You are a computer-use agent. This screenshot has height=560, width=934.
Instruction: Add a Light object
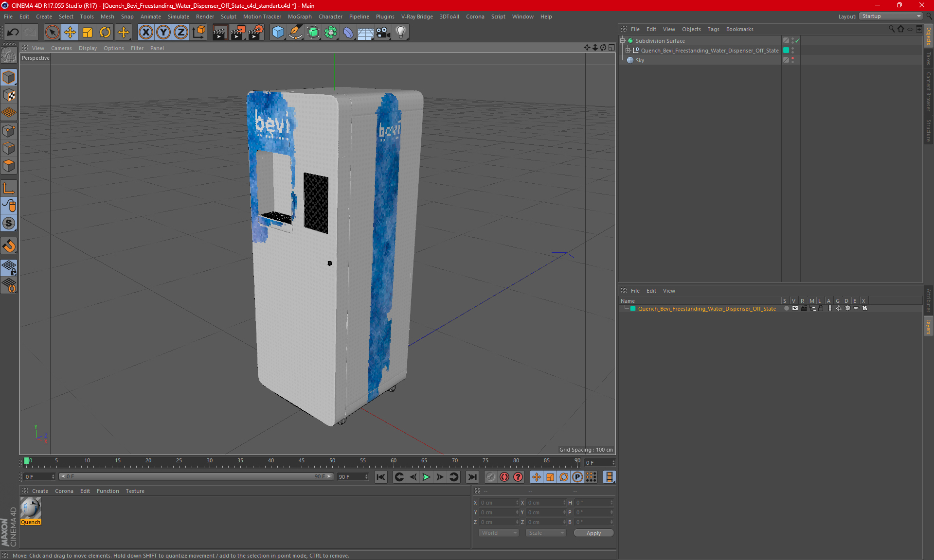[x=401, y=33]
